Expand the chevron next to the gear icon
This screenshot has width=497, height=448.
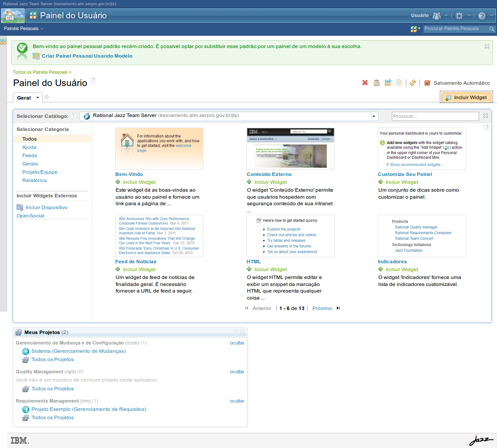[x=469, y=15]
